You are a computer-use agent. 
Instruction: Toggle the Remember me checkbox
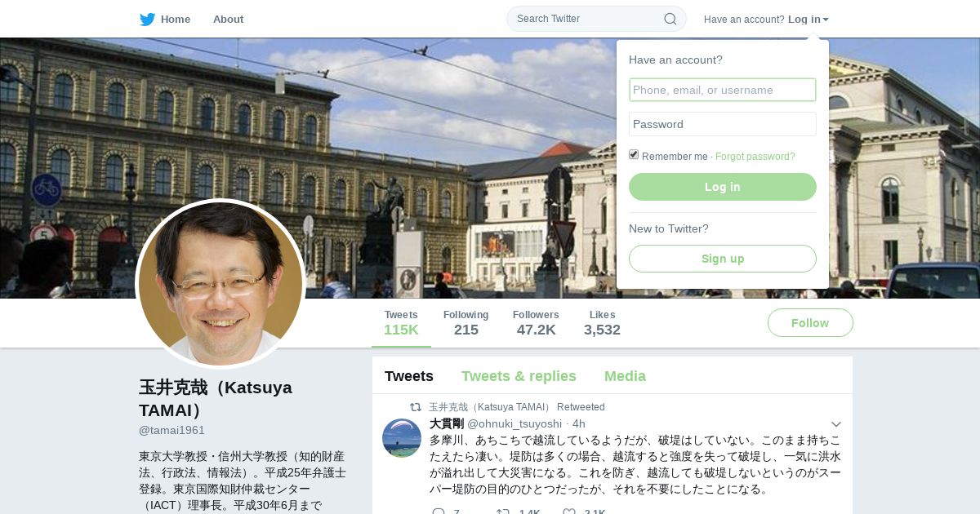pos(634,155)
